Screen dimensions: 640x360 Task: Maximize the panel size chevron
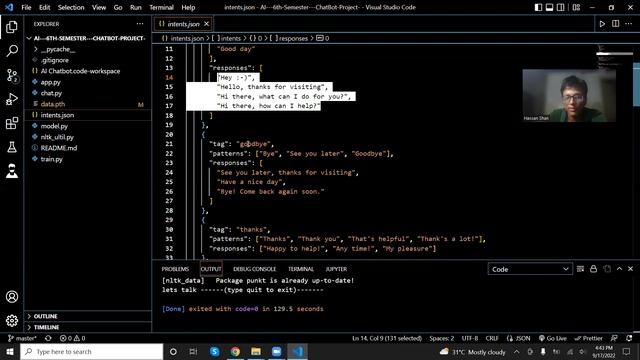(619, 269)
